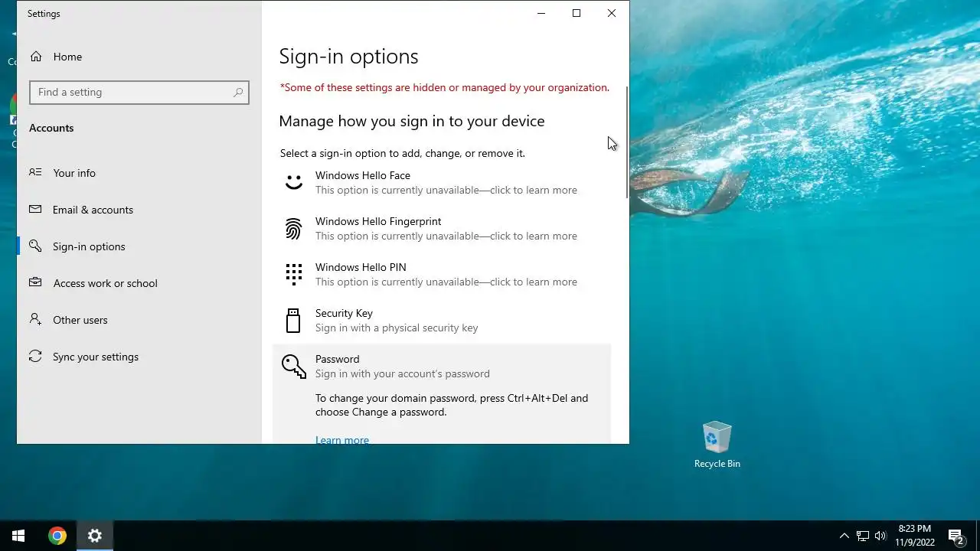Viewport: 980px width, 551px height.
Task: Click the 'Sign-in options' page heading
Action: (x=348, y=57)
